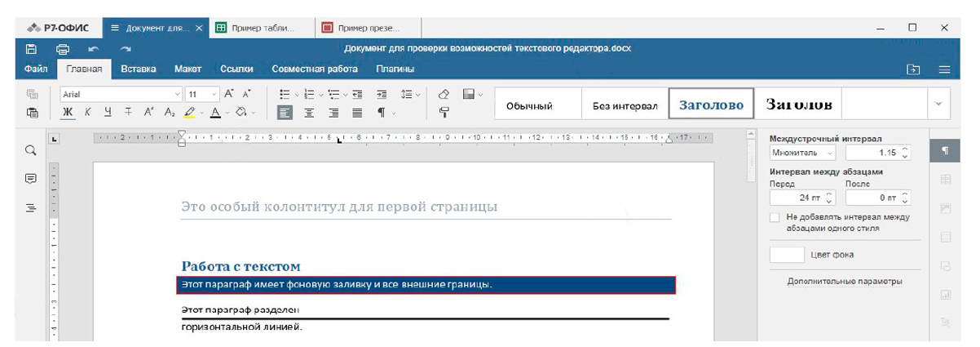
Task: Open the font size 11 dropdown
Action: click(215, 94)
